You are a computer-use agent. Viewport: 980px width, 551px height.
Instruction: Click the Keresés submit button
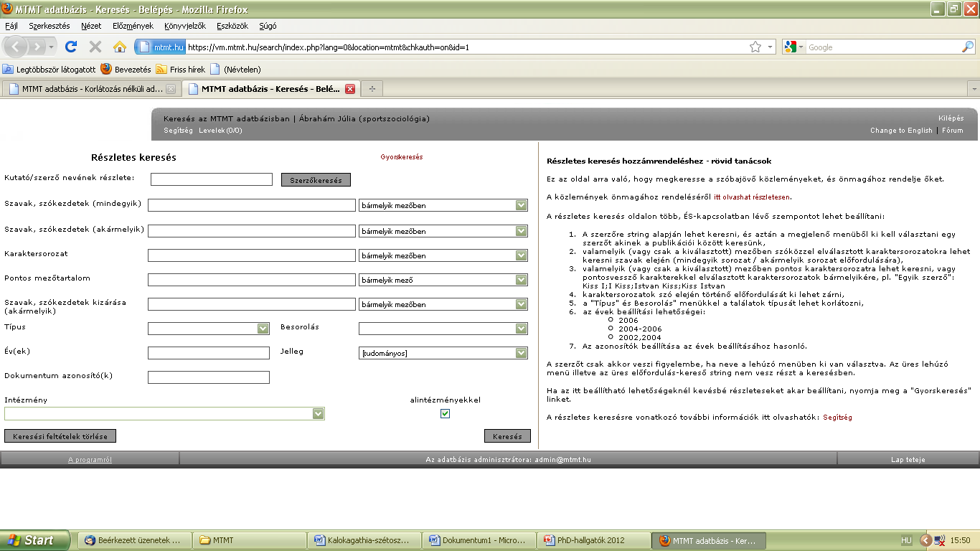[508, 436]
